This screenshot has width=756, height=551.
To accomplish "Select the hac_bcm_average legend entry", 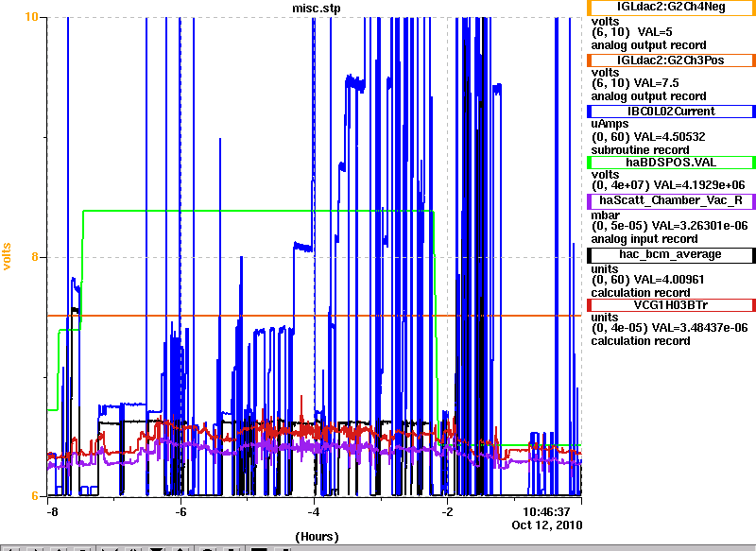I will click(x=671, y=254).
